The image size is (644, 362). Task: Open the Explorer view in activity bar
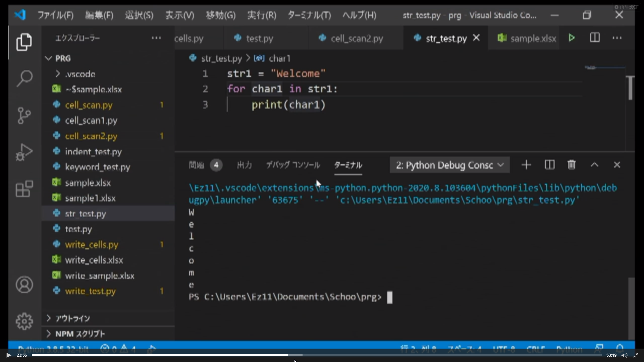(x=24, y=42)
